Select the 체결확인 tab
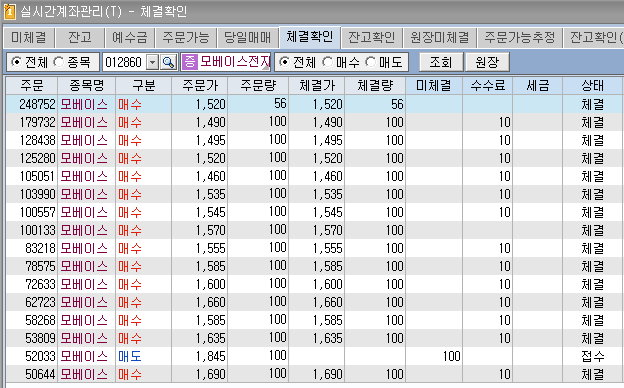Image resolution: width=624 pixels, height=388 pixels. pos(310,37)
